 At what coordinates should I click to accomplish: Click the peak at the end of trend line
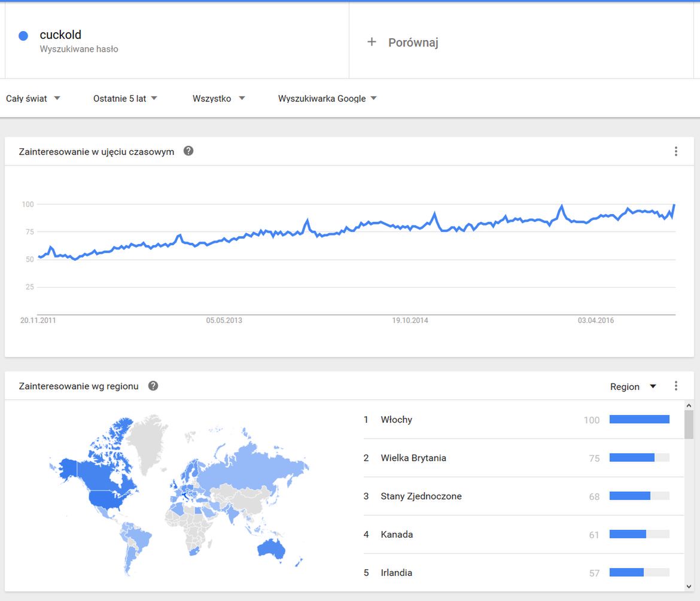coord(674,205)
